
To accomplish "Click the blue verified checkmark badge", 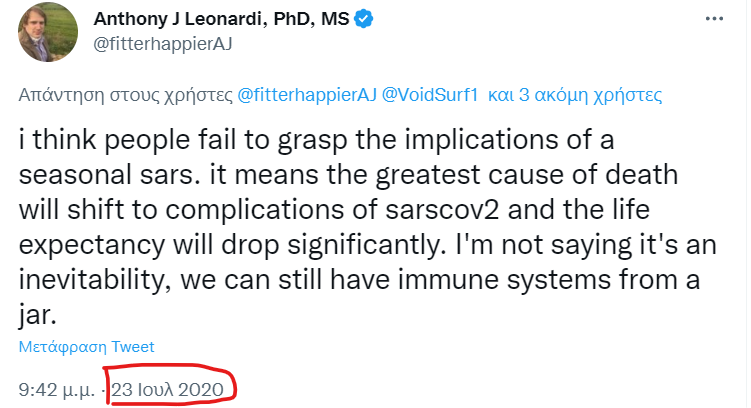I will (364, 19).
